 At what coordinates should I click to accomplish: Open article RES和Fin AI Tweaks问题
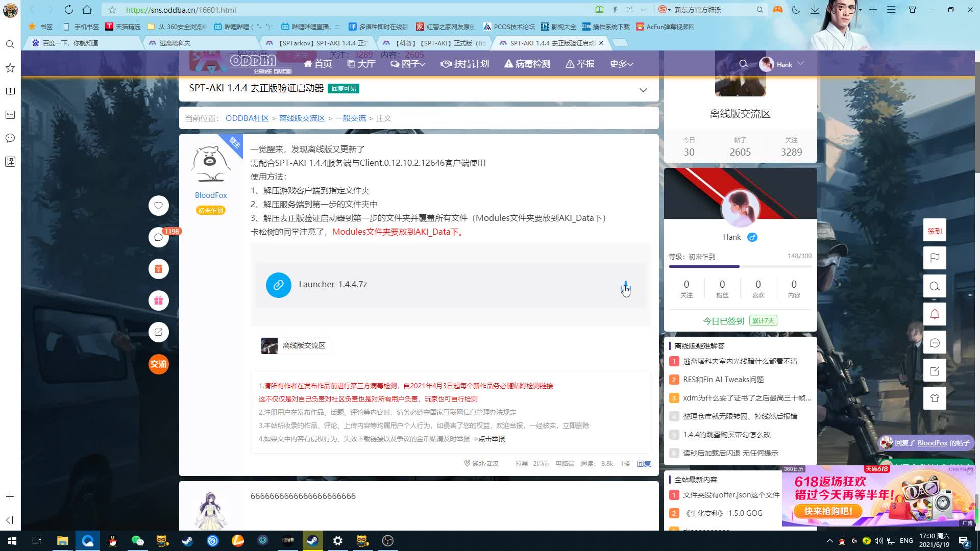[x=723, y=380]
